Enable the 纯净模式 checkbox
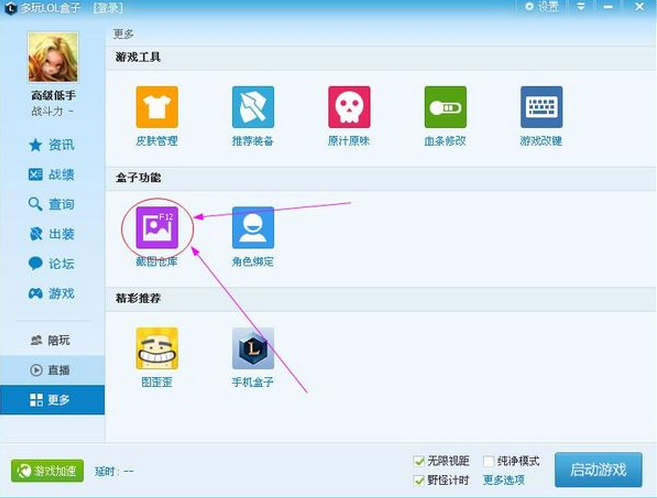 (x=489, y=461)
